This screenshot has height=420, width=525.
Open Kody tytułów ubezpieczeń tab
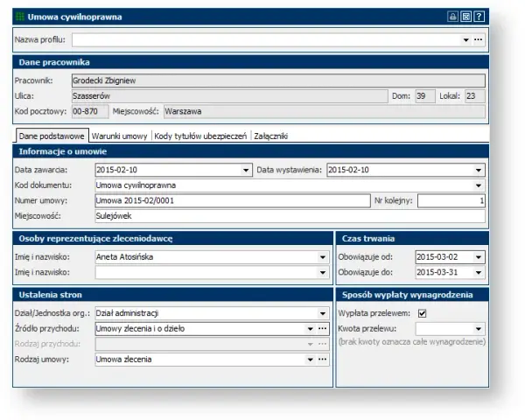coord(200,136)
